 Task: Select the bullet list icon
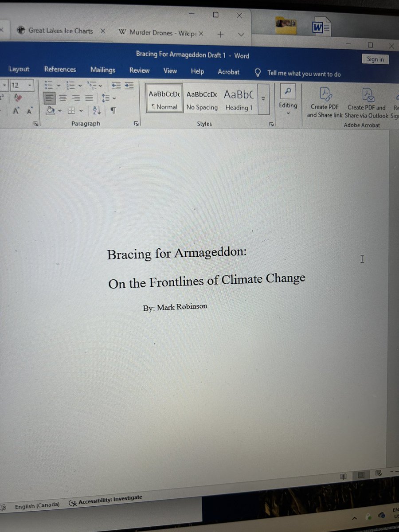click(49, 85)
